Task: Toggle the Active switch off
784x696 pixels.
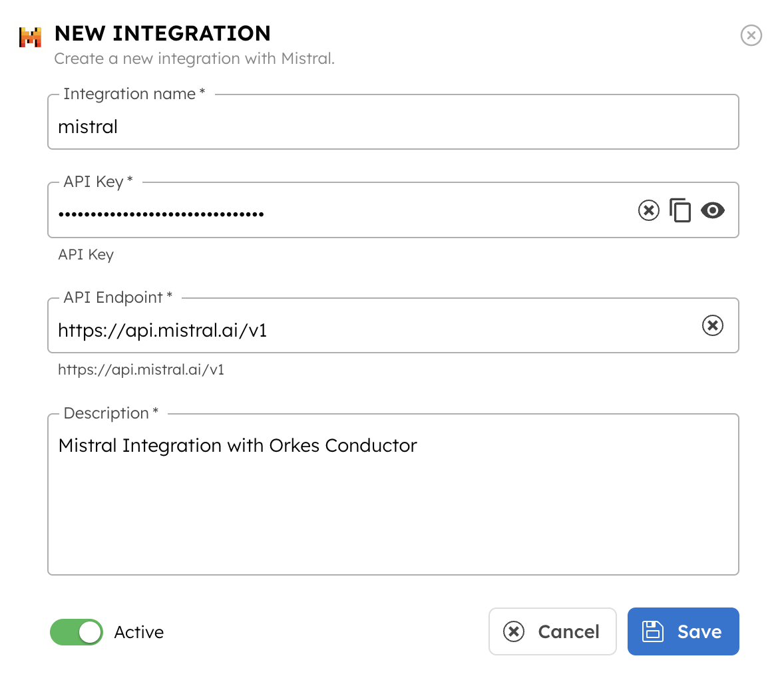Action: [77, 632]
